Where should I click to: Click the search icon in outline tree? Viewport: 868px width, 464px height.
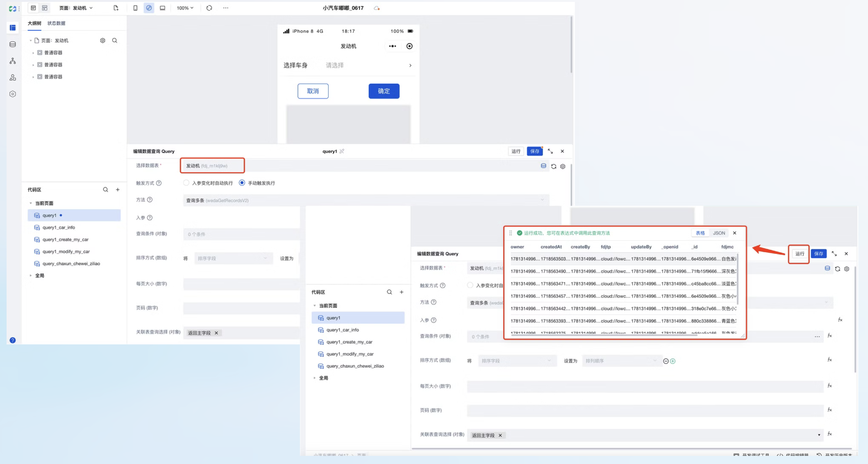click(115, 40)
